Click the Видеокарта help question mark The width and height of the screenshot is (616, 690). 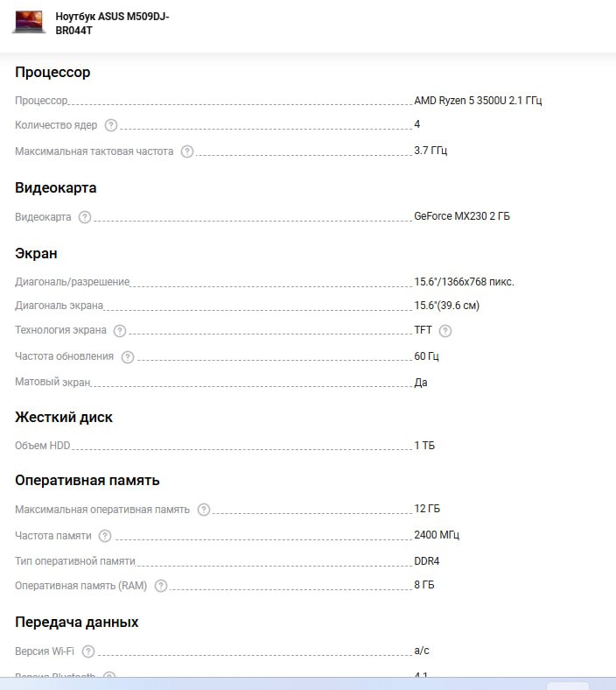click(x=85, y=217)
